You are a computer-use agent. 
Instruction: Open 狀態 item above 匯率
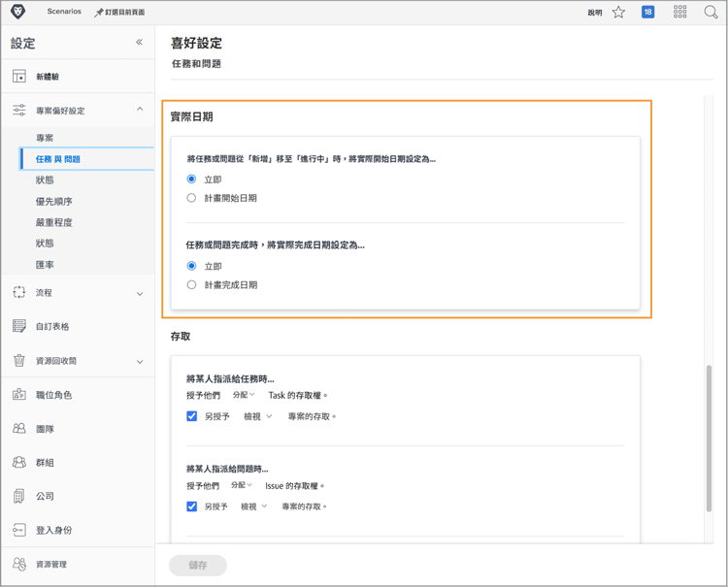[x=45, y=244]
